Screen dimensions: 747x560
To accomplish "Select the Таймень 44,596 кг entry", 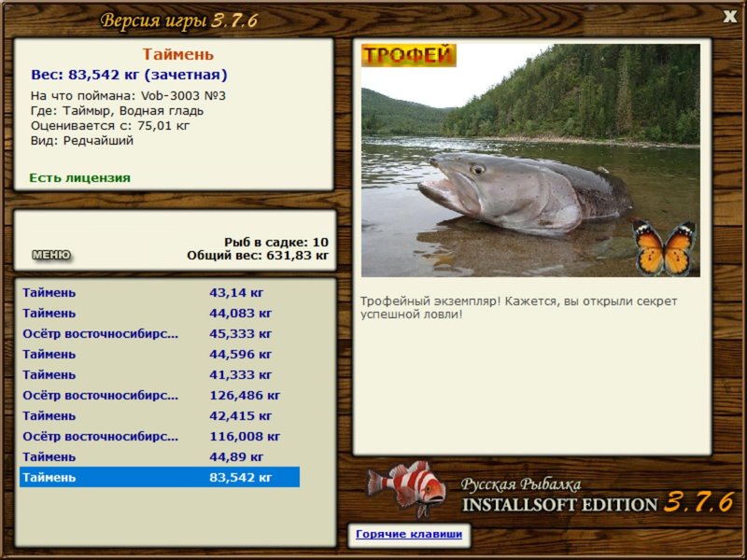I will coord(160,354).
